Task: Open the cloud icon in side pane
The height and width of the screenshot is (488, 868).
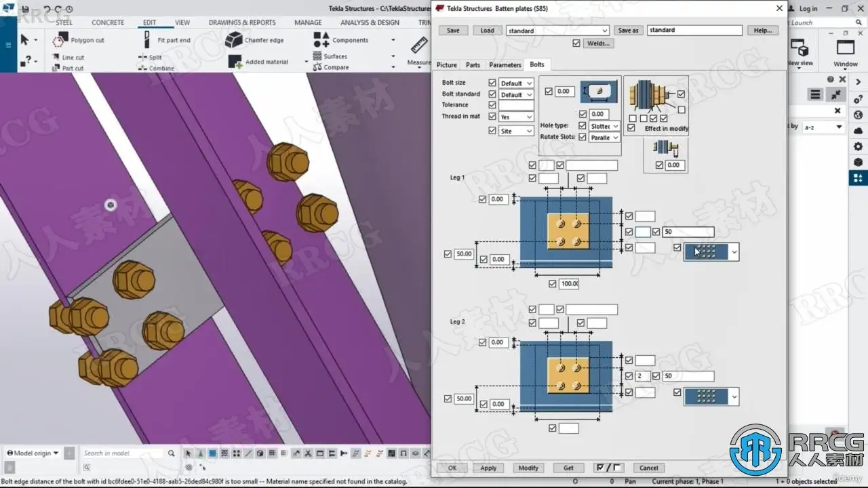Action: (x=858, y=131)
